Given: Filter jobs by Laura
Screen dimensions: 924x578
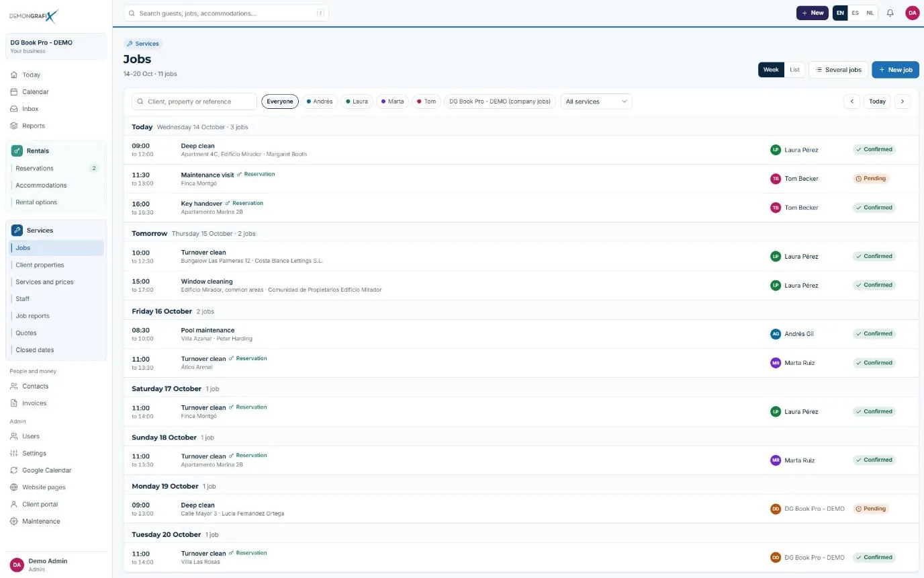Looking at the screenshot, I should pyautogui.click(x=357, y=101).
